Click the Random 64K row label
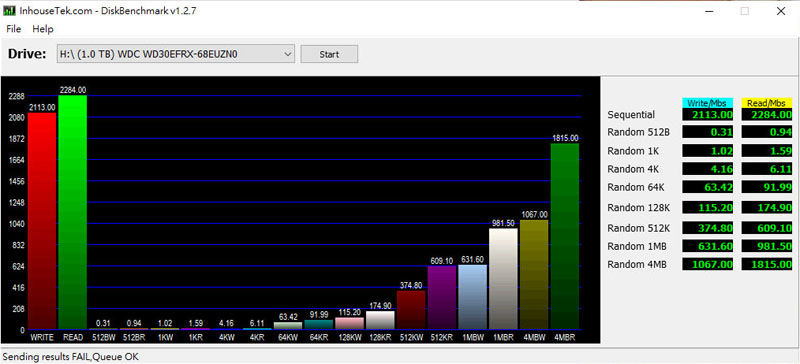This screenshot has width=800, height=364. tap(636, 187)
